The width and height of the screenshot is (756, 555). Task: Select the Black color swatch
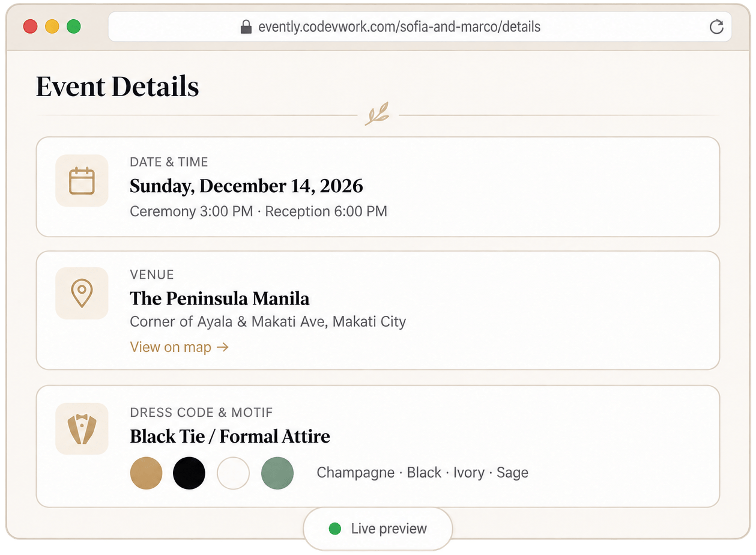tap(189, 473)
